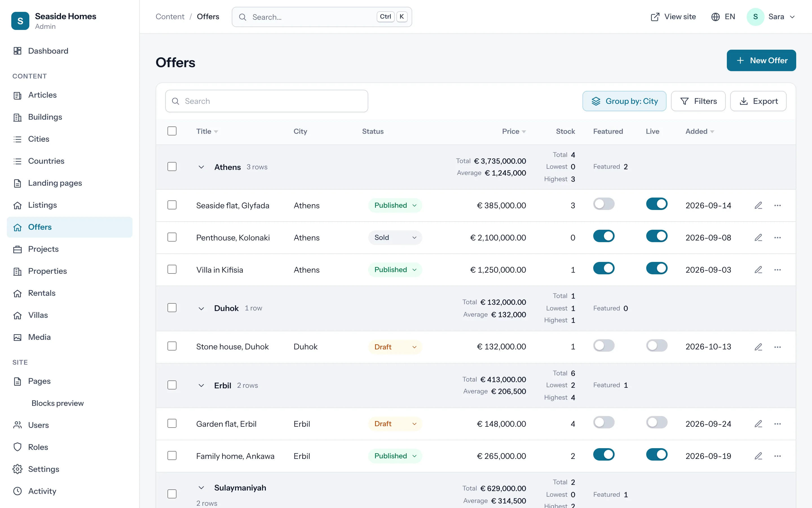
Task: Click the globe language icon
Action: (x=715, y=17)
